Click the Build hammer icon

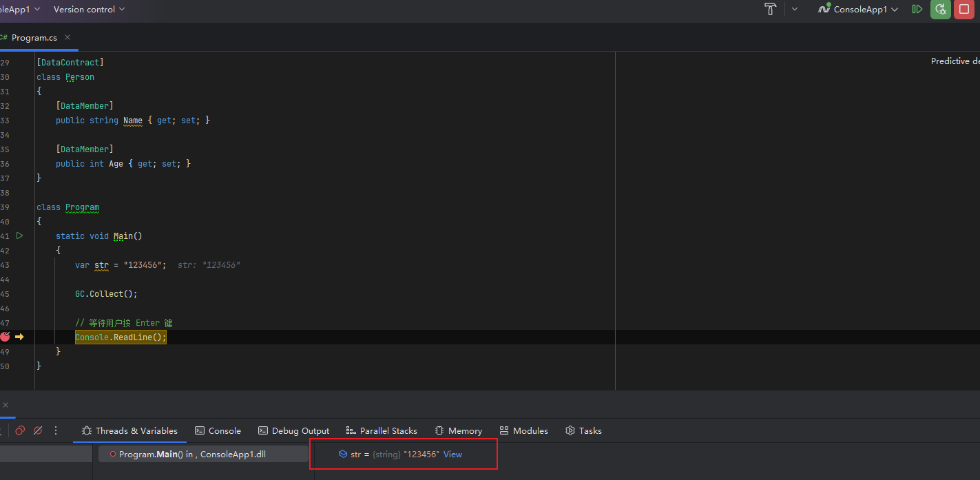click(771, 9)
